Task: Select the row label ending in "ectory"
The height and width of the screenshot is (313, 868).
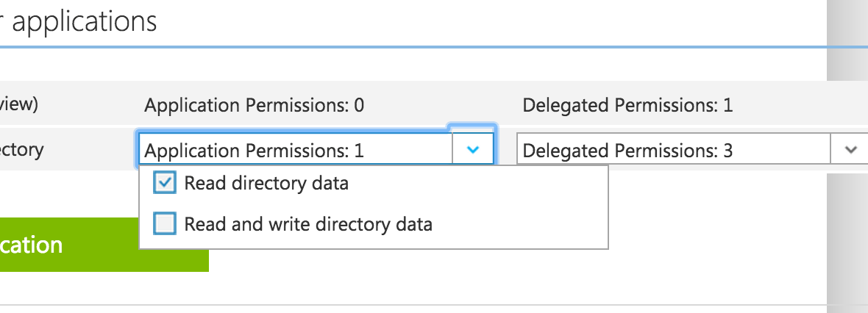Action: click(21, 150)
